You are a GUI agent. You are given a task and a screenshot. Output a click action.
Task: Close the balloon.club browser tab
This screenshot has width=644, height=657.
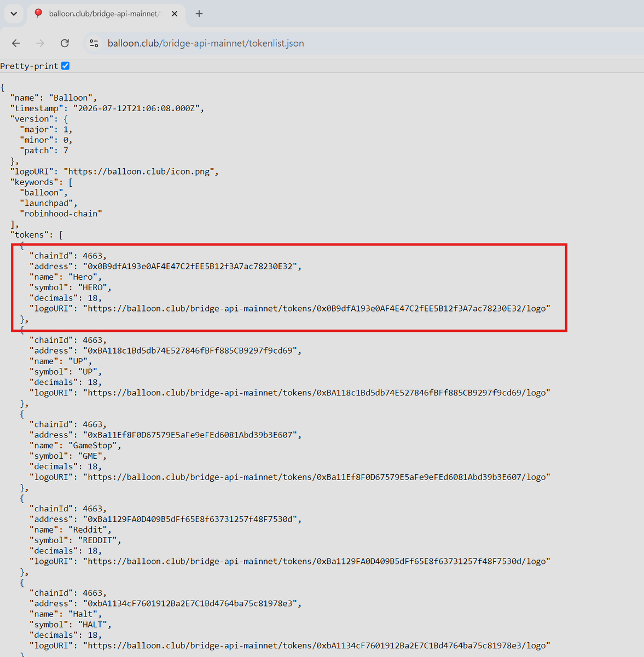[x=175, y=14]
